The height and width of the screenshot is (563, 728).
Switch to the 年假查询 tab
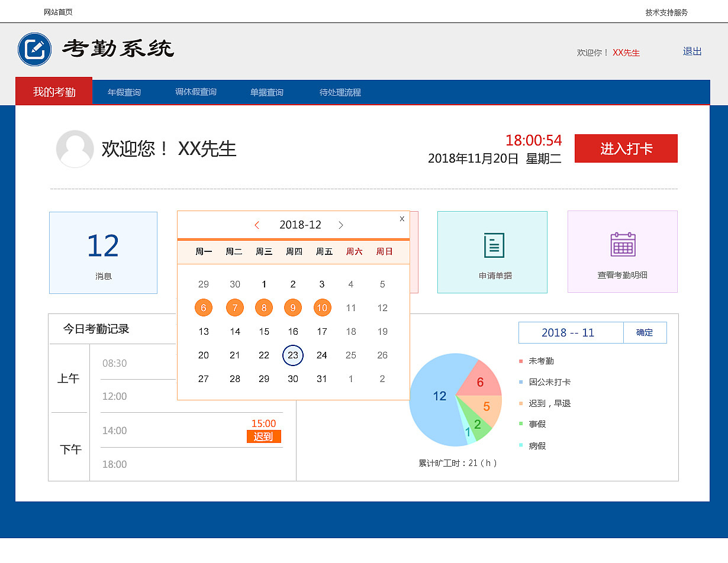[x=124, y=92]
